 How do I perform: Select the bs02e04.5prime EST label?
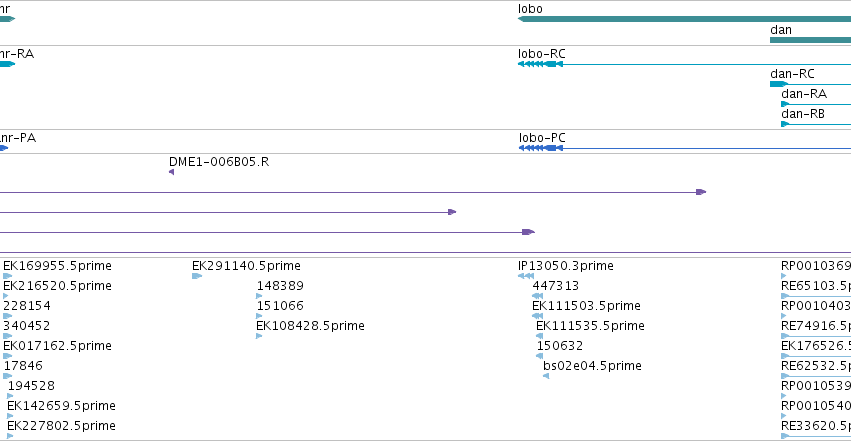pos(593,366)
